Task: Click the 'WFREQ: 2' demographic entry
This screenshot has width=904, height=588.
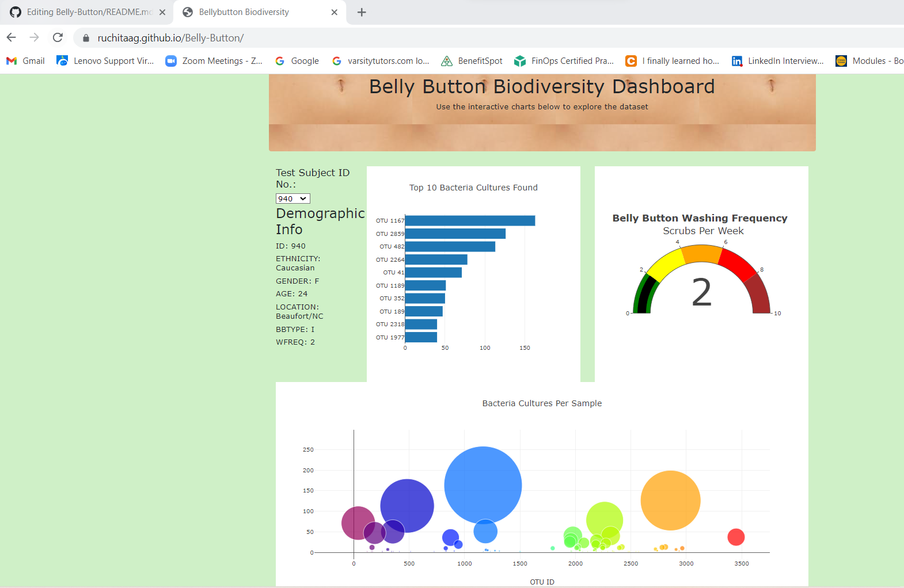Action: point(295,342)
